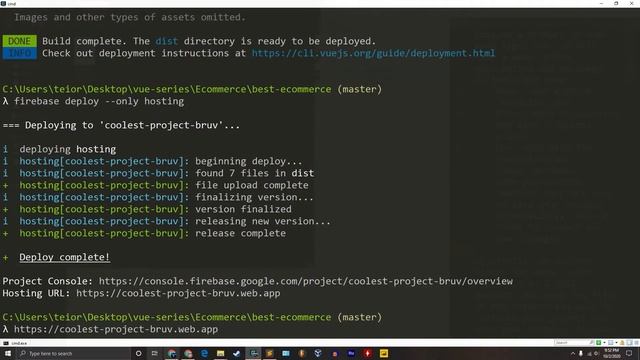Image resolution: width=640 pixels, height=360 pixels.
Task: Click the 'file upload complete' line
Action: [x=252, y=185]
